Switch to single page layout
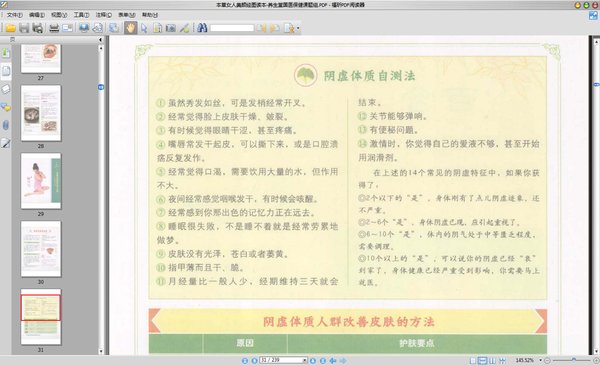The height and width of the screenshot is (365, 600). coord(473,360)
